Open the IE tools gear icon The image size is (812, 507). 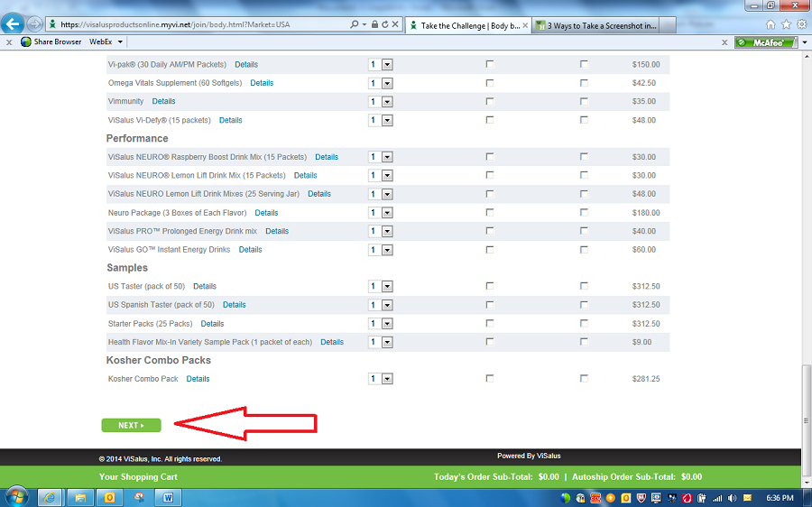click(800, 24)
